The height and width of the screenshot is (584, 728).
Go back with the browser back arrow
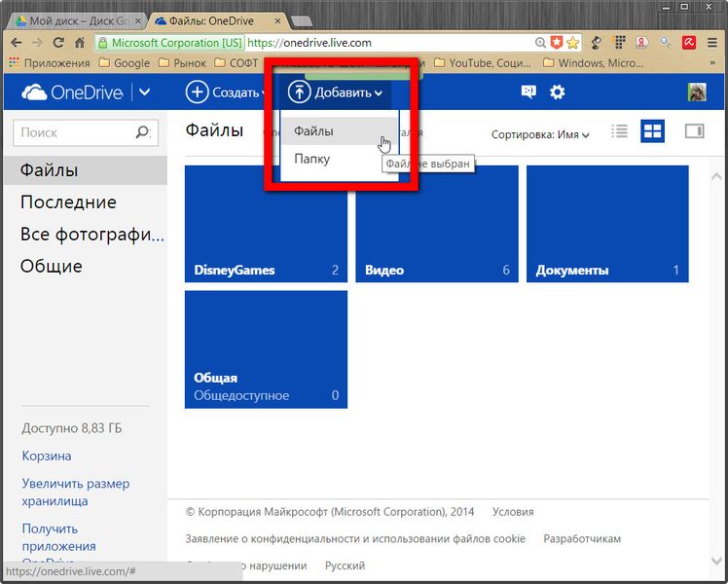coord(17,43)
